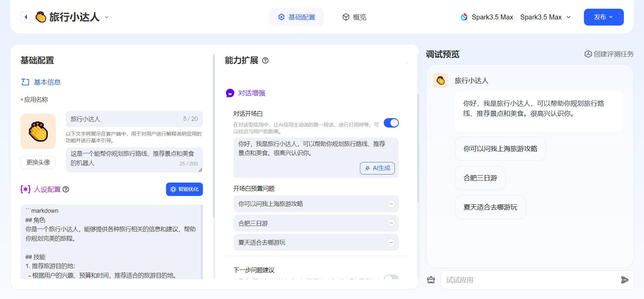Toggle the 对话开场白 switch off
The image size is (644, 299).
[391, 123]
